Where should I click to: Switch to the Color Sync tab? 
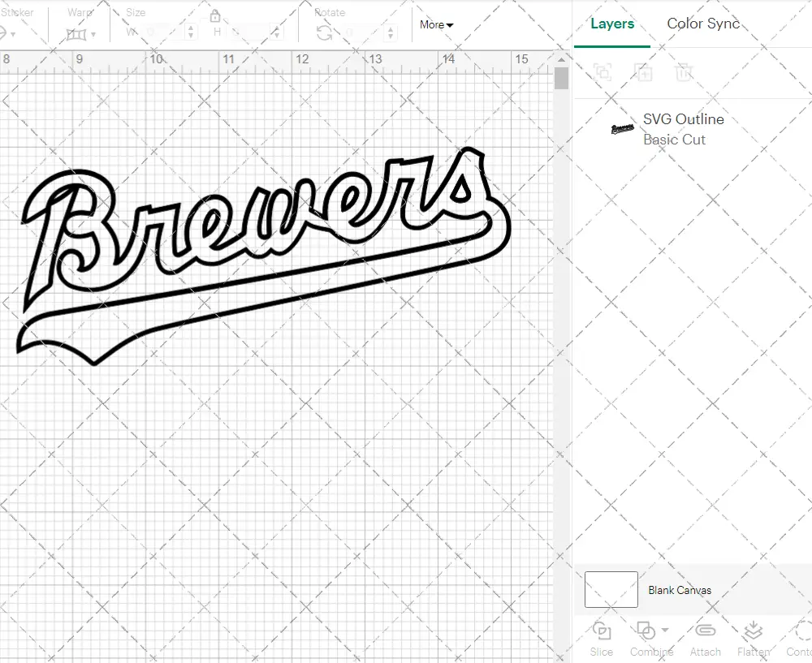[x=703, y=24]
